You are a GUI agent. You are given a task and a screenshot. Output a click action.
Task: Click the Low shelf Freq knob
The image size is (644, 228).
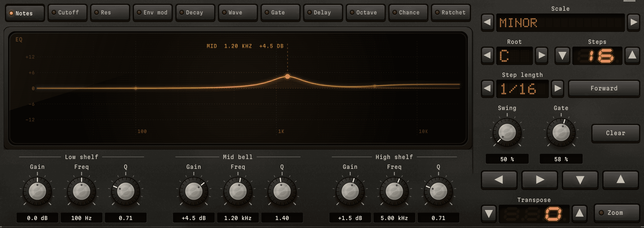click(x=82, y=192)
